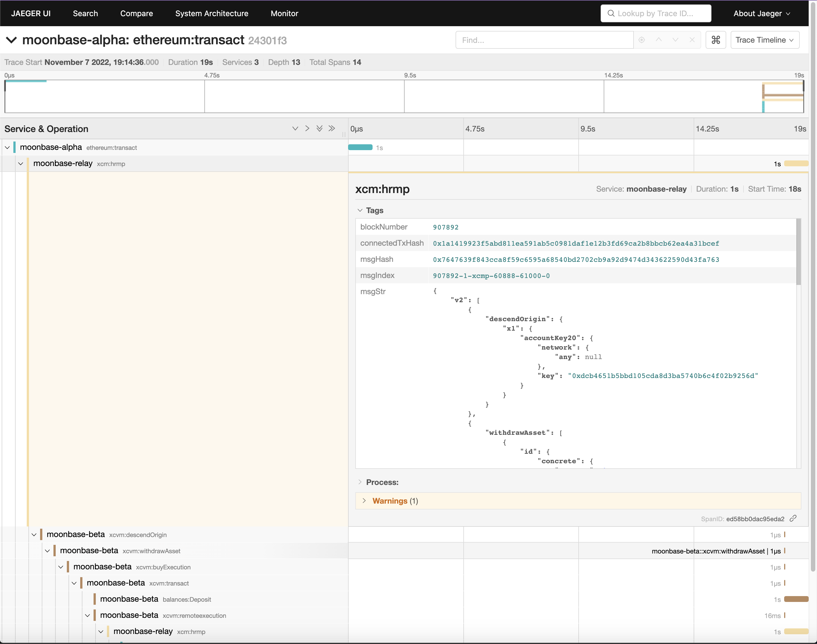Click the teal ethereum:transact span bar
The width and height of the screenshot is (817, 644).
point(360,147)
